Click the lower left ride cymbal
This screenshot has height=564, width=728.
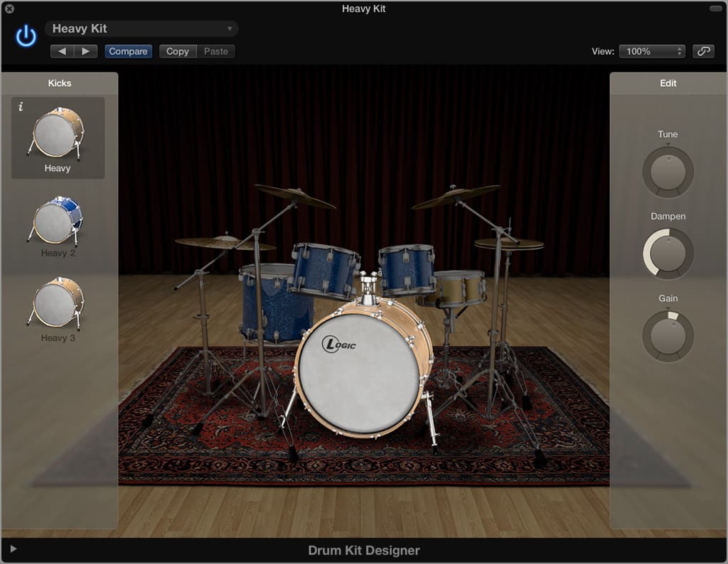224,242
